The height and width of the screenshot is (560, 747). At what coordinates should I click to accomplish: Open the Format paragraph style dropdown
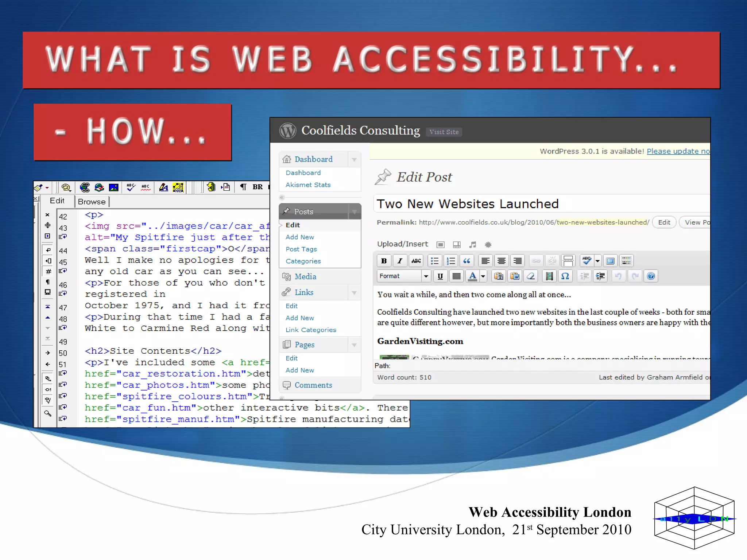(404, 276)
